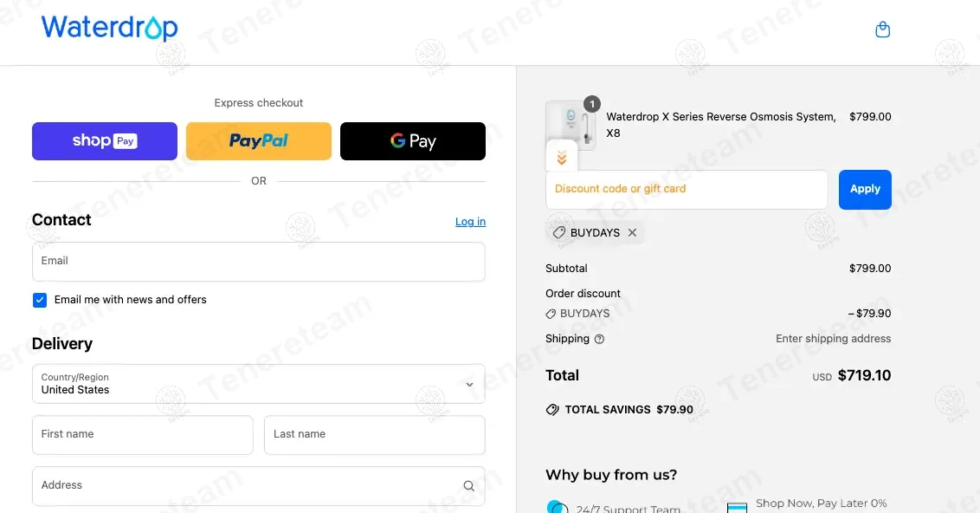Click the Waterdrop logo
This screenshot has height=513, width=980.
pos(109,28)
